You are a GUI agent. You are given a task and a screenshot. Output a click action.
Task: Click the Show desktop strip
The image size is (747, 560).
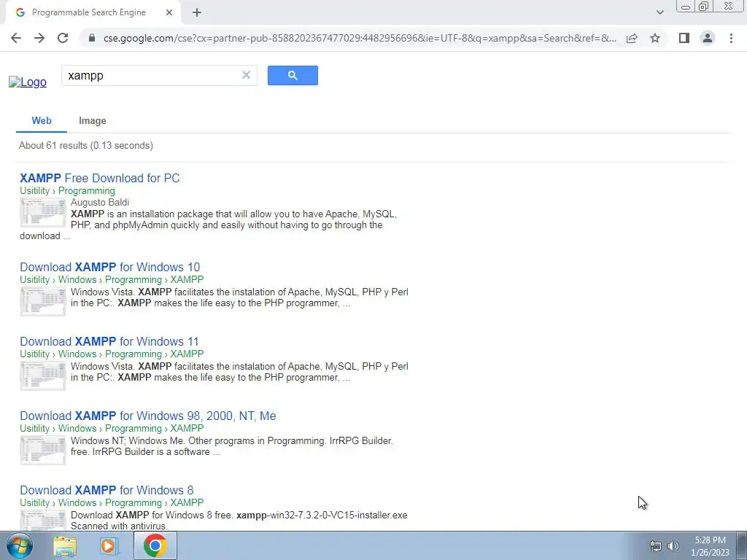(x=741, y=545)
